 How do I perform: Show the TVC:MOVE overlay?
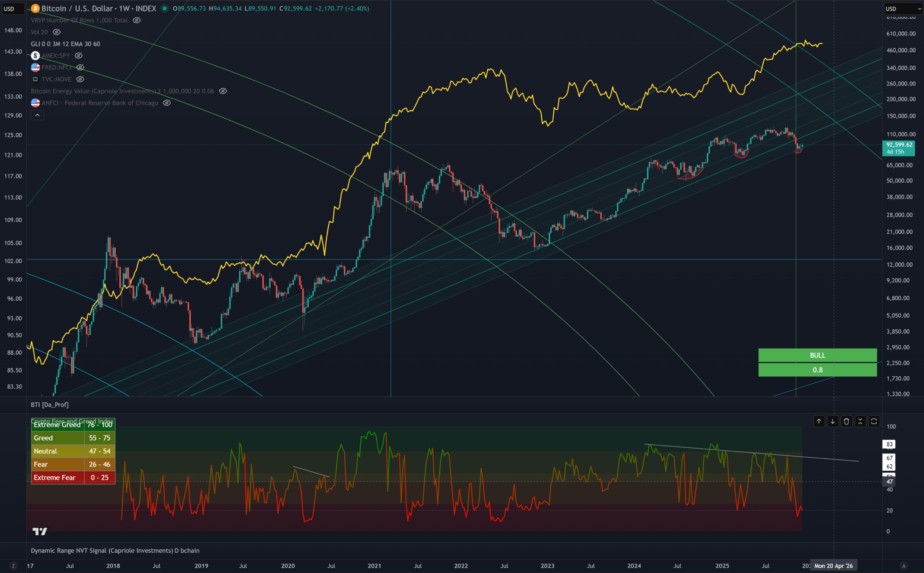point(80,79)
